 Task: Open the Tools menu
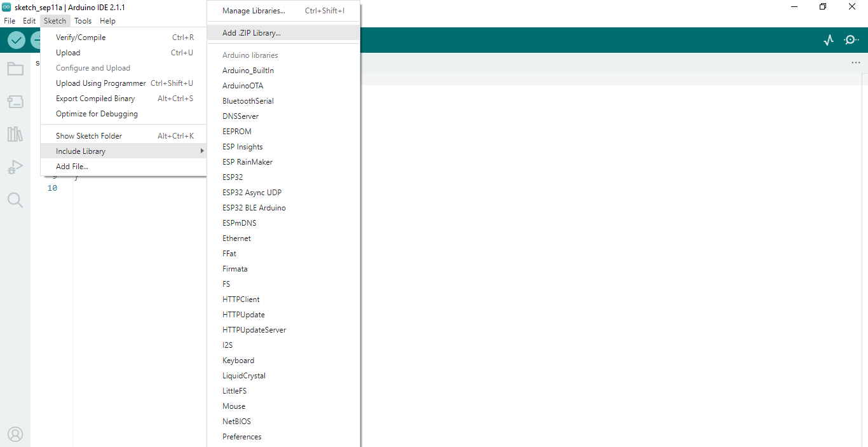(83, 20)
